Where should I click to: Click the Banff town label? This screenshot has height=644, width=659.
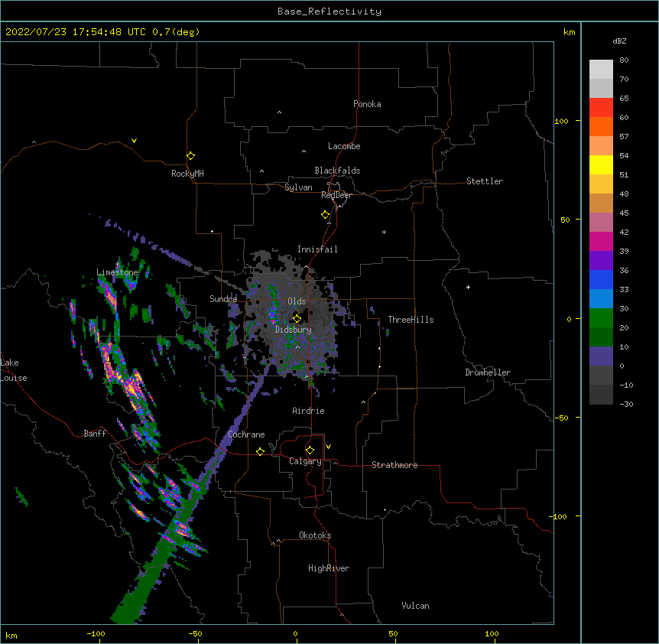95,434
